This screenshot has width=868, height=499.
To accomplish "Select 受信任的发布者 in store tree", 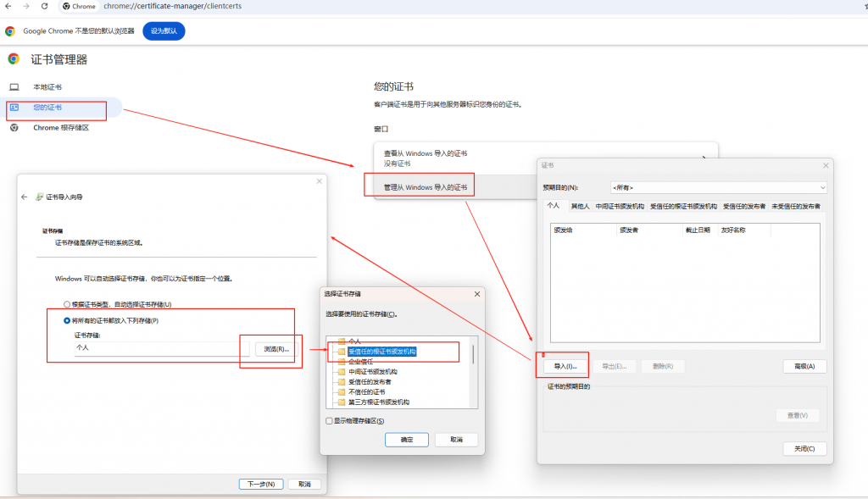I will click(370, 382).
